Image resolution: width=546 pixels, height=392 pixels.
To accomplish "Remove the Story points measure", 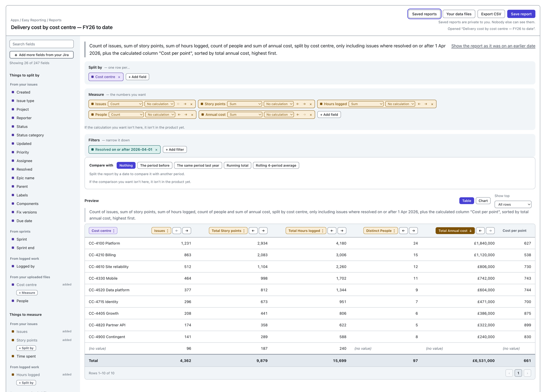I will pos(311,104).
